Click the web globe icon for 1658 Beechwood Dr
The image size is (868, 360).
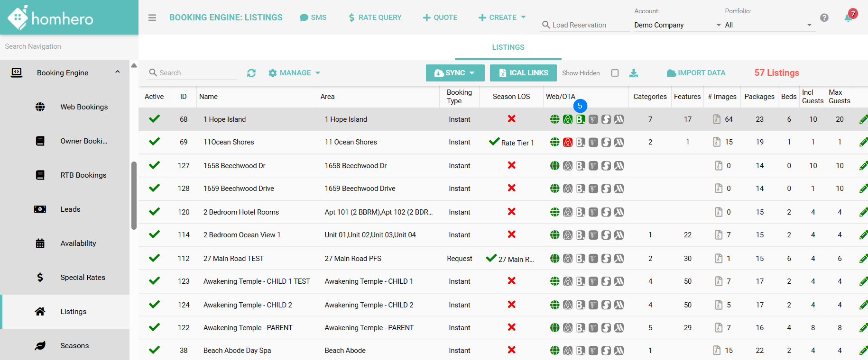click(x=554, y=166)
